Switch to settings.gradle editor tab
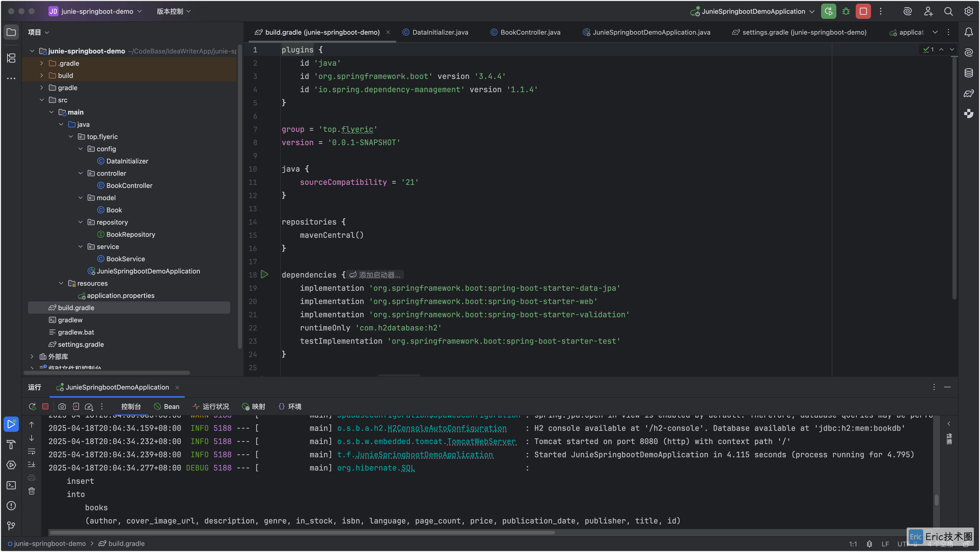980x552 pixels. point(799,32)
